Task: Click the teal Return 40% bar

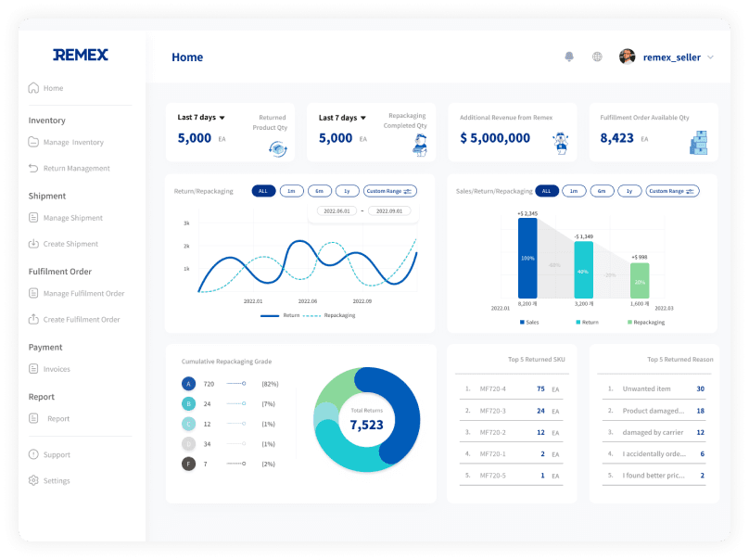Action: click(x=583, y=270)
